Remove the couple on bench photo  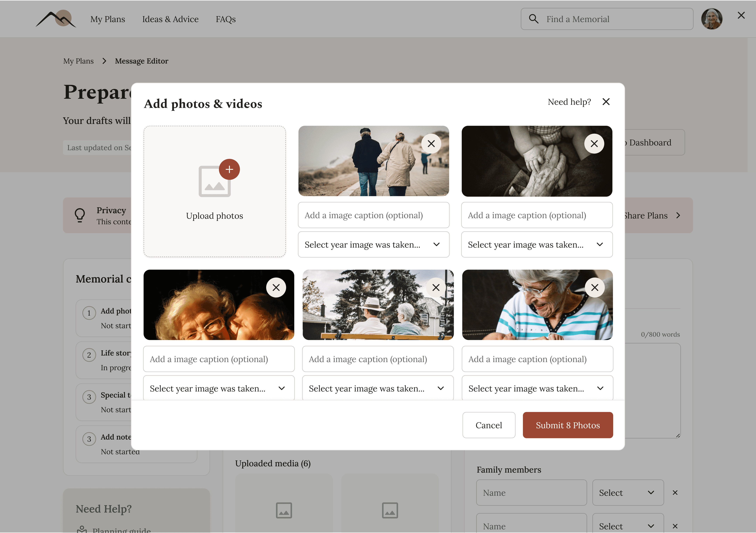coord(436,288)
